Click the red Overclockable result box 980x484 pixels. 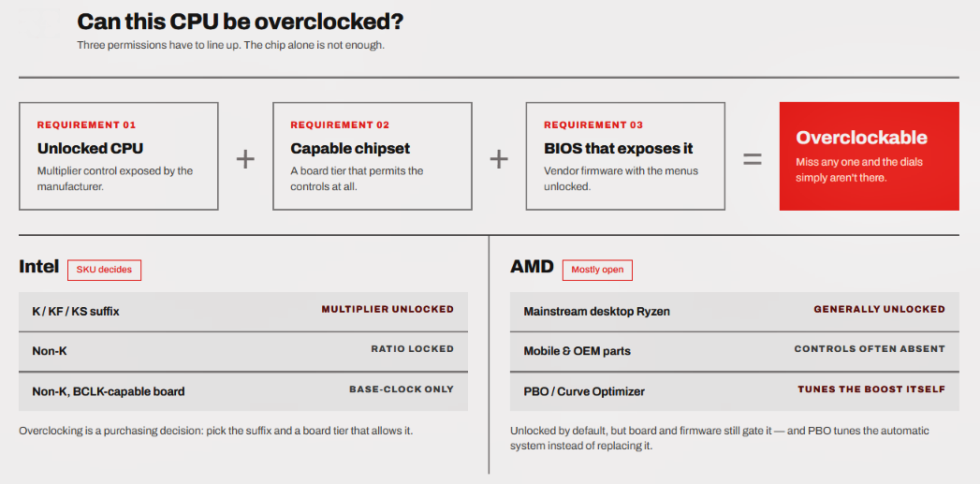[869, 155]
